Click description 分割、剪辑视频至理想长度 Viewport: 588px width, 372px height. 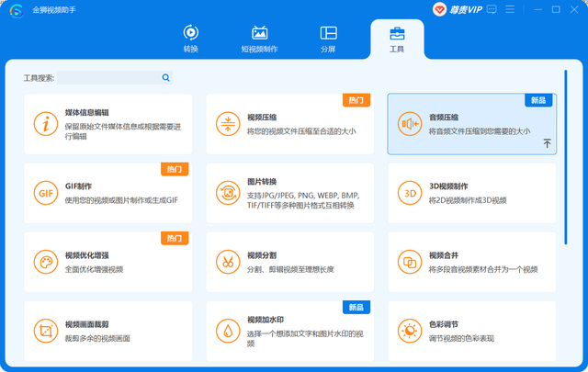290,270
